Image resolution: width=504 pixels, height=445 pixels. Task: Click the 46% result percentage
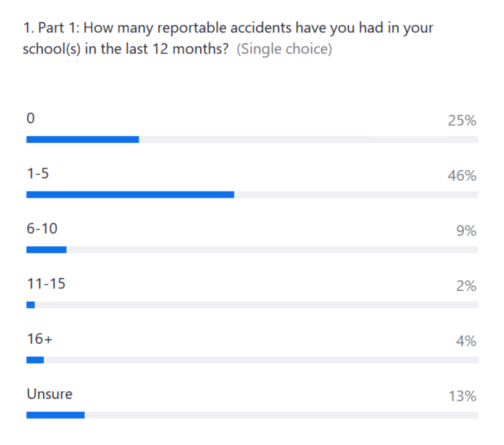(x=462, y=176)
